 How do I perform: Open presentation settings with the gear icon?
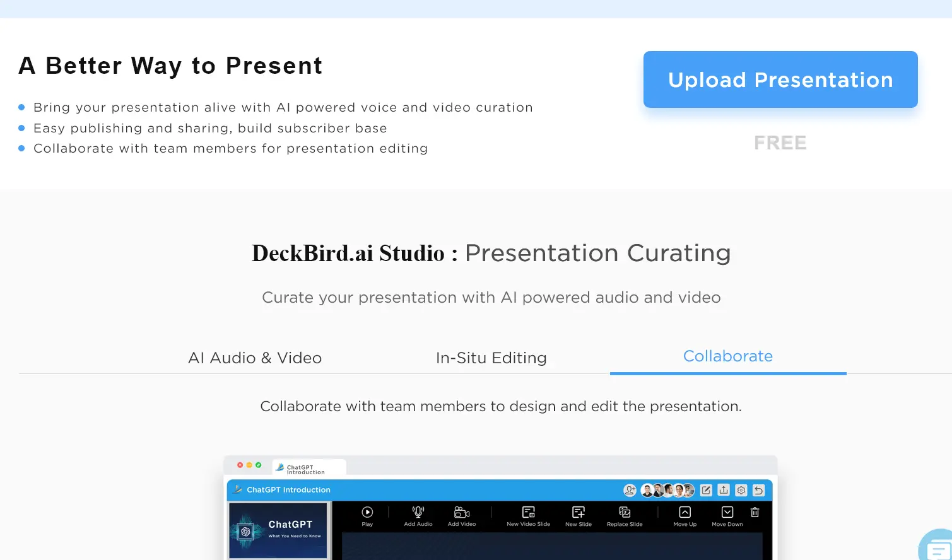(741, 490)
